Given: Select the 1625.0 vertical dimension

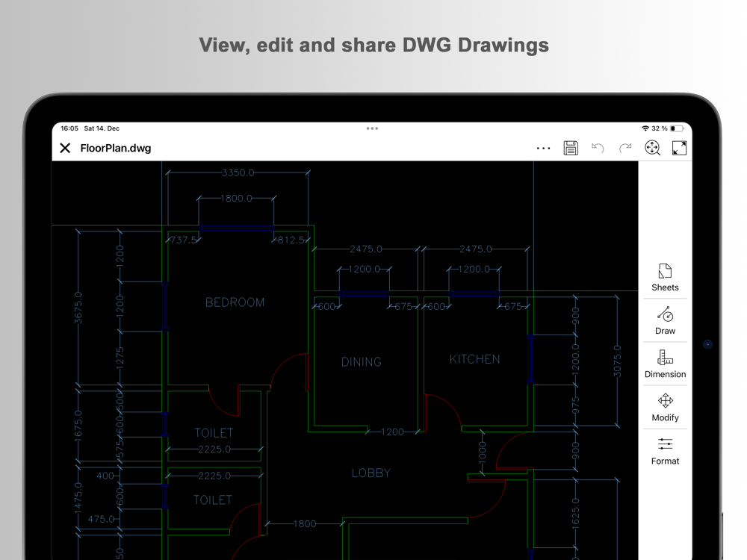Looking at the screenshot, I should tap(575, 512).
